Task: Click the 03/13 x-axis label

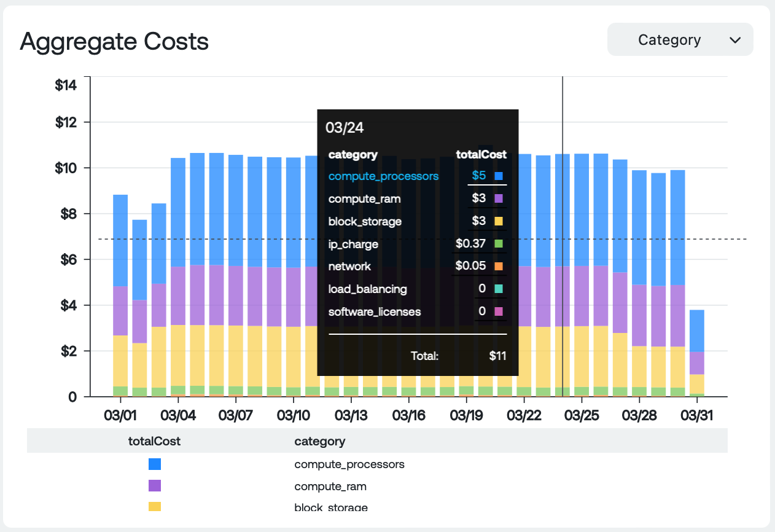Action: 351,415
